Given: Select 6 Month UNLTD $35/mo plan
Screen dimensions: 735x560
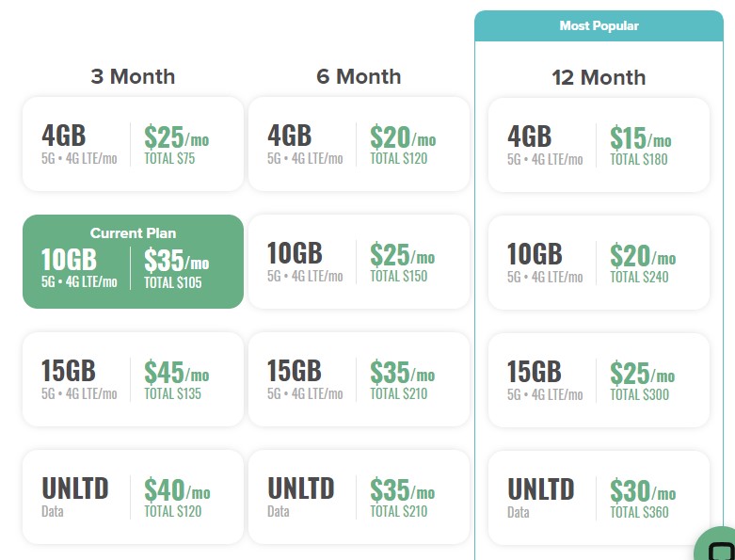Looking at the screenshot, I should pos(360,497).
